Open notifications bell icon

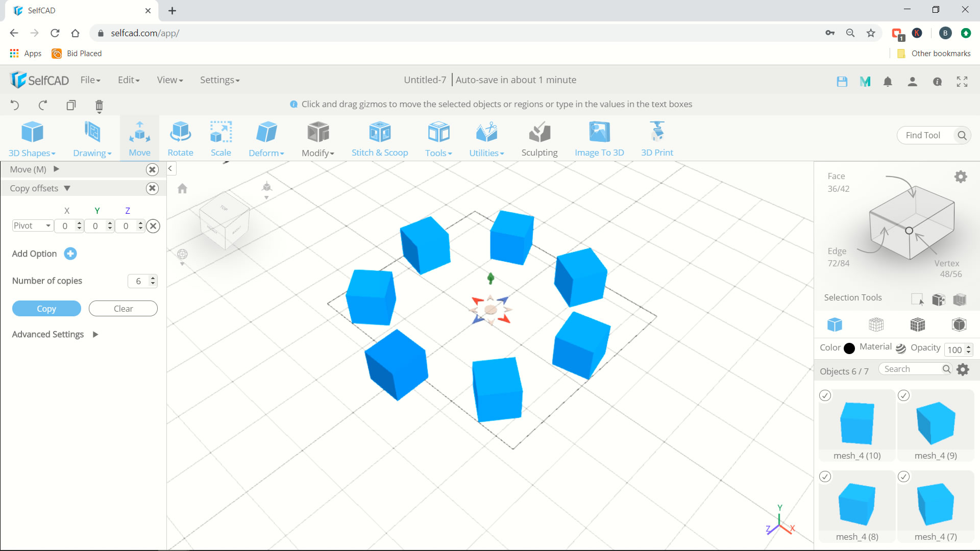pyautogui.click(x=888, y=82)
